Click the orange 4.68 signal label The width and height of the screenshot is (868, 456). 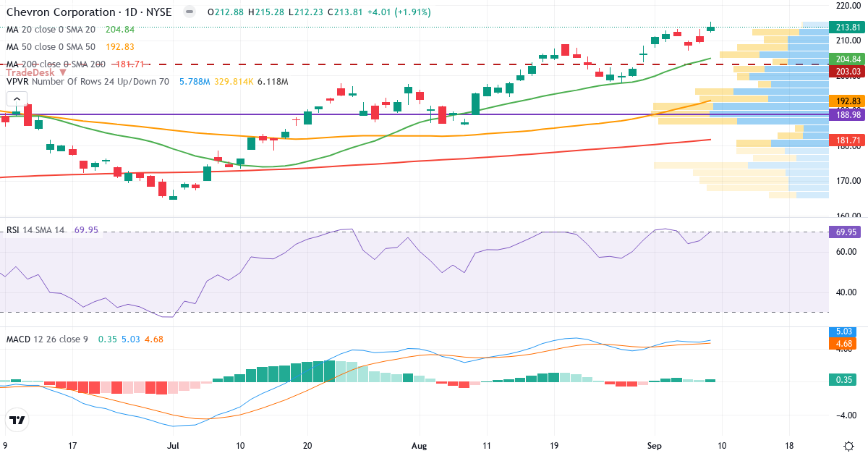coord(842,343)
